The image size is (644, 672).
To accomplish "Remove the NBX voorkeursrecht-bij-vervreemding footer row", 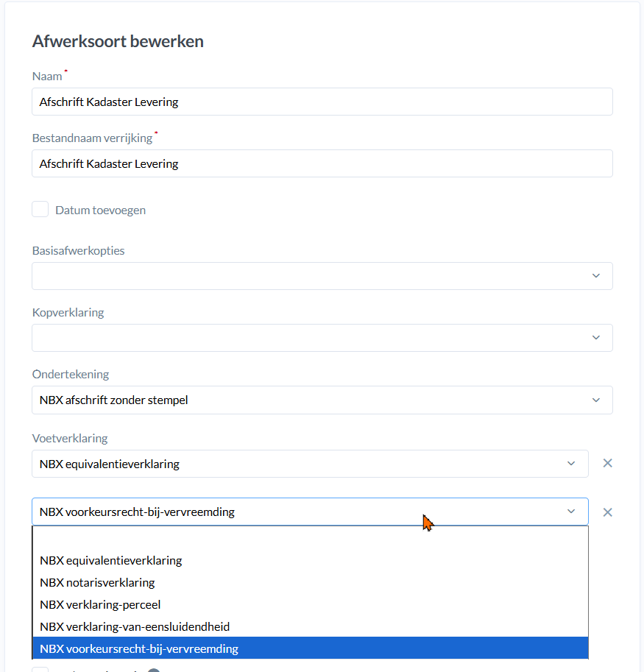I will [608, 512].
